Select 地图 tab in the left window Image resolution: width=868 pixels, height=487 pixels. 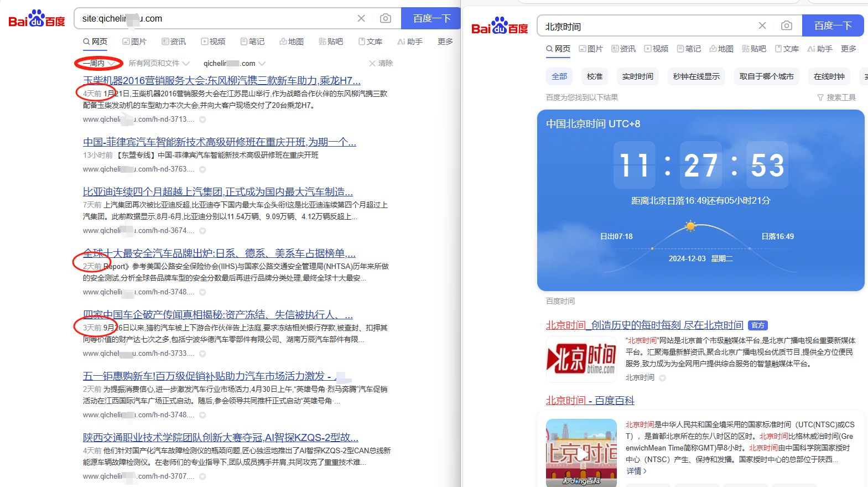pyautogui.click(x=292, y=42)
